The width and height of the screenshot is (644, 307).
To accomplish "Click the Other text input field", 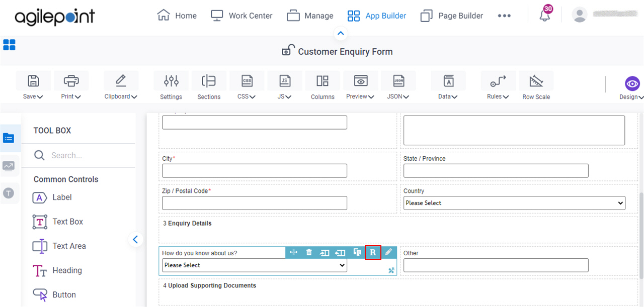I will [496, 265].
